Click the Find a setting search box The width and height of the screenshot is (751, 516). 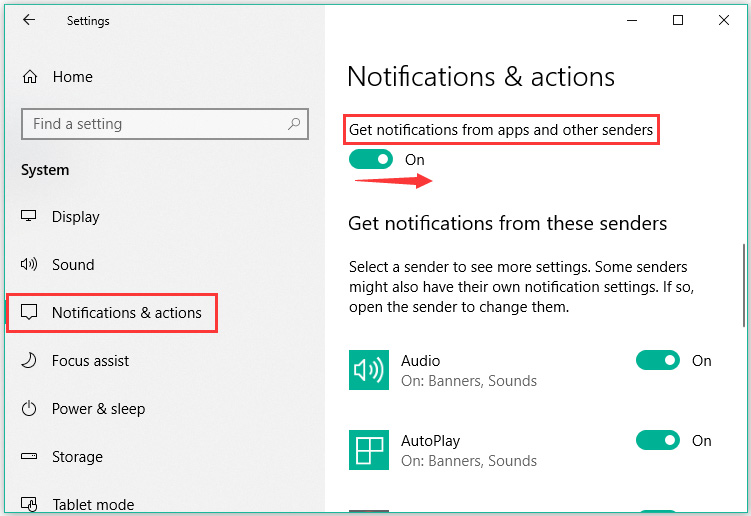click(165, 124)
